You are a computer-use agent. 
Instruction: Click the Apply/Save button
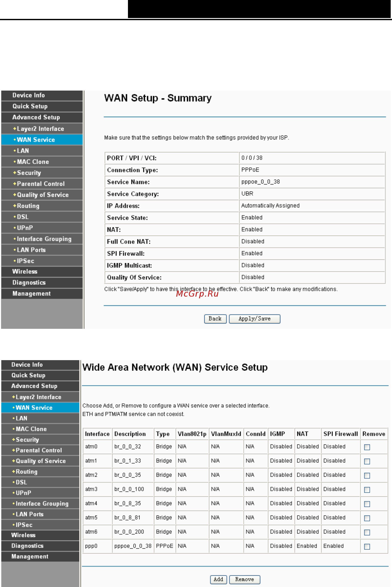coord(255,319)
